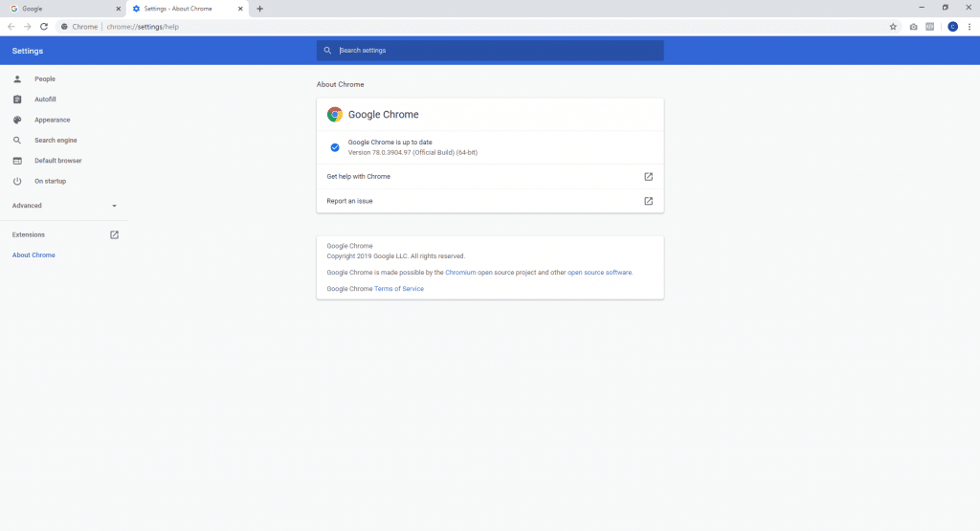
Task: Click the browser forward arrow
Action: [x=28, y=27]
